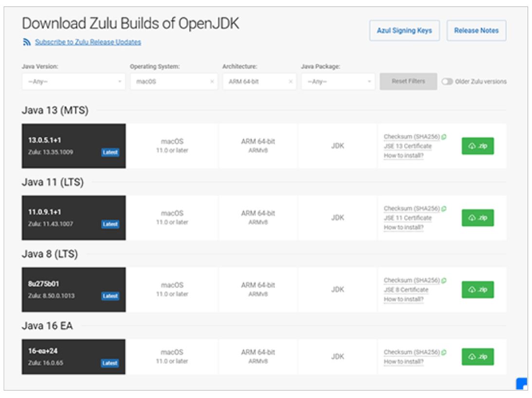Copy the Java 11 checksum using the green icon

(x=444, y=208)
